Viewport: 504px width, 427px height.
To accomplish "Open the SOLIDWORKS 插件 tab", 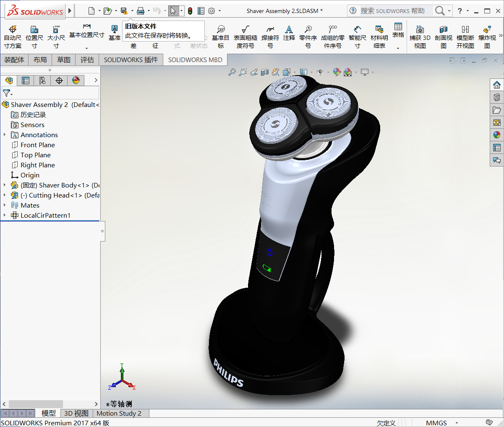I will coord(131,60).
